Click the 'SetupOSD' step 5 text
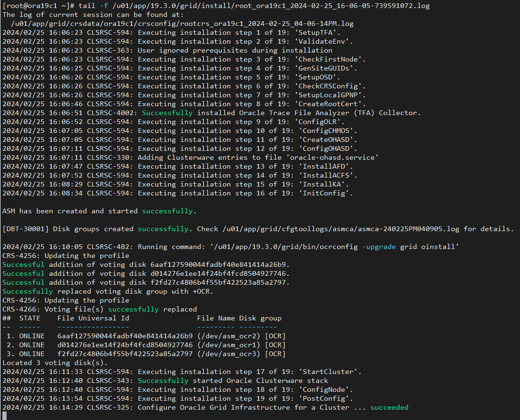 coord(315,78)
